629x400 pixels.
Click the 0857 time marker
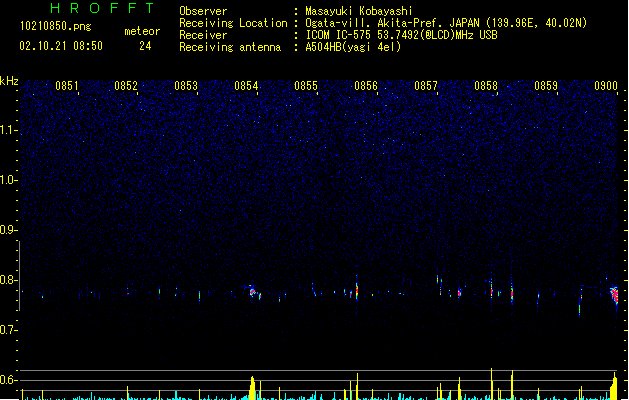click(426, 86)
